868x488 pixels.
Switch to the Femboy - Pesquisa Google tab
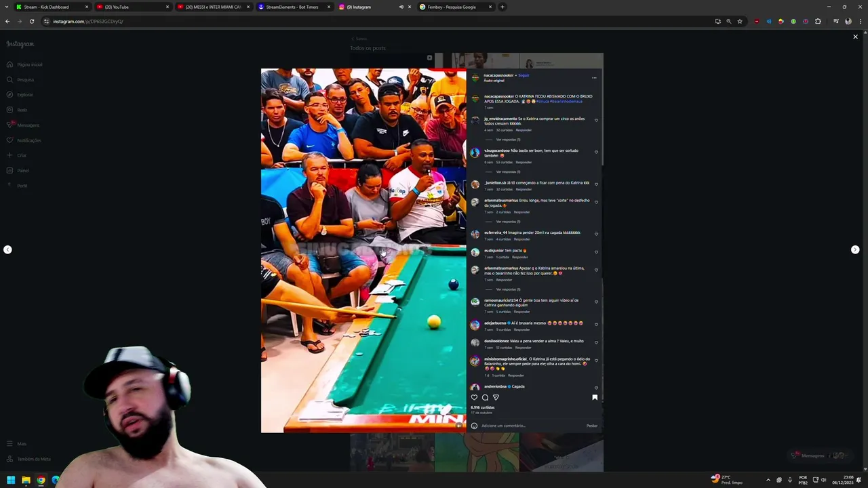(x=454, y=7)
